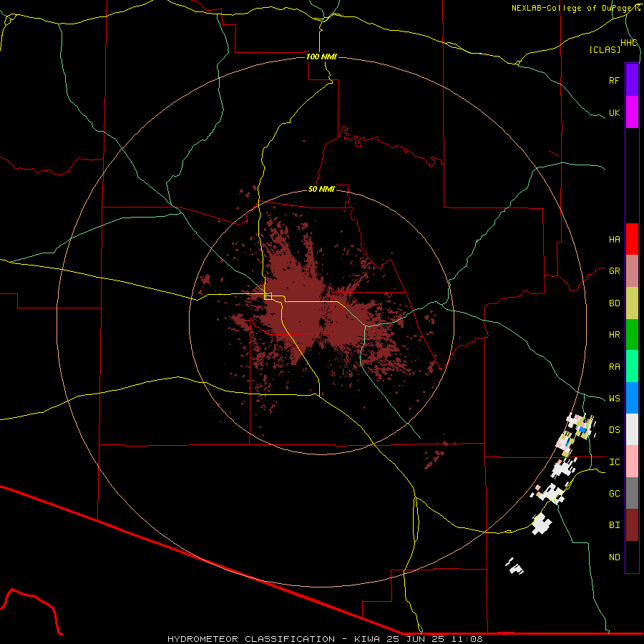Click the 50 NMI range ring label
The image size is (644, 644).
(321, 189)
